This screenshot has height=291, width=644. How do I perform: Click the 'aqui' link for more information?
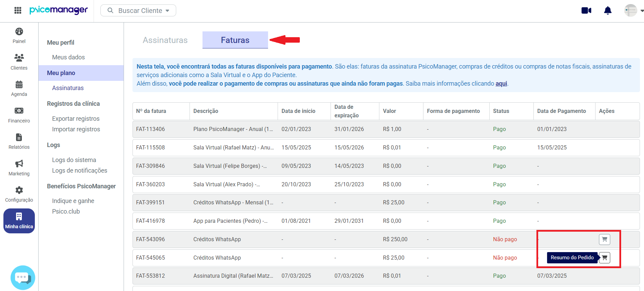(501, 84)
